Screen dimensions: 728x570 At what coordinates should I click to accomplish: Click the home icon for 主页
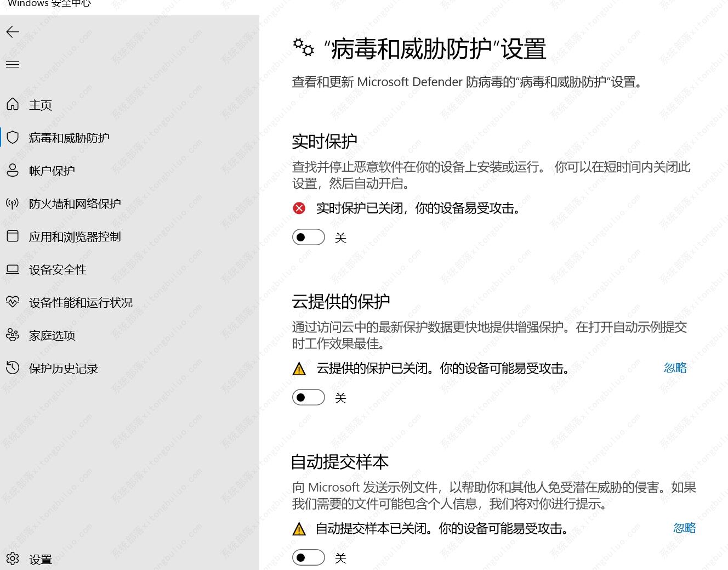[x=13, y=104]
